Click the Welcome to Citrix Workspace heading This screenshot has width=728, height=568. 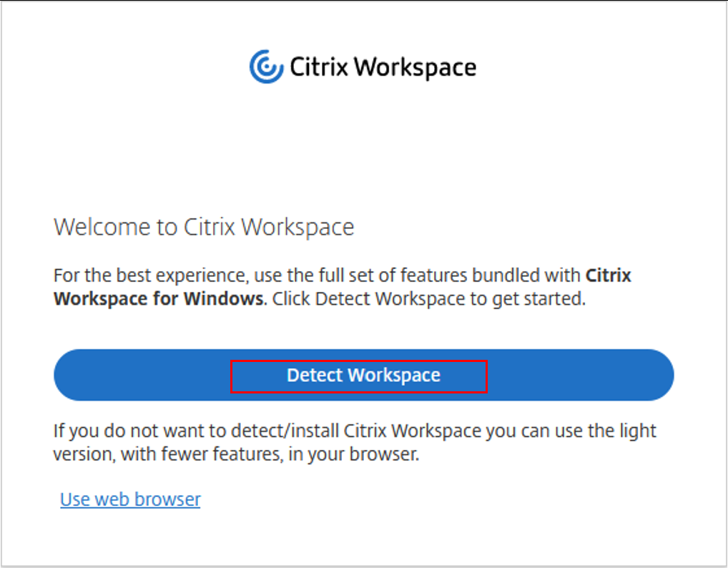pyautogui.click(x=204, y=227)
